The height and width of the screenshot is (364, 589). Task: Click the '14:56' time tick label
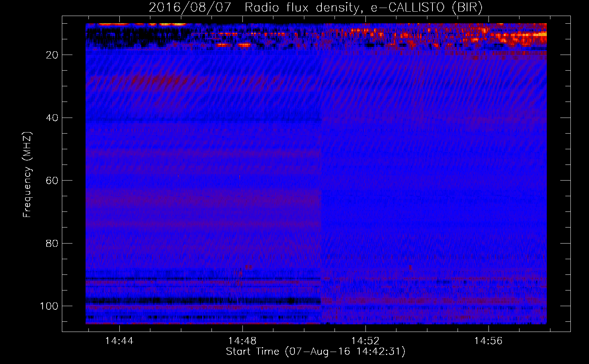(488, 341)
